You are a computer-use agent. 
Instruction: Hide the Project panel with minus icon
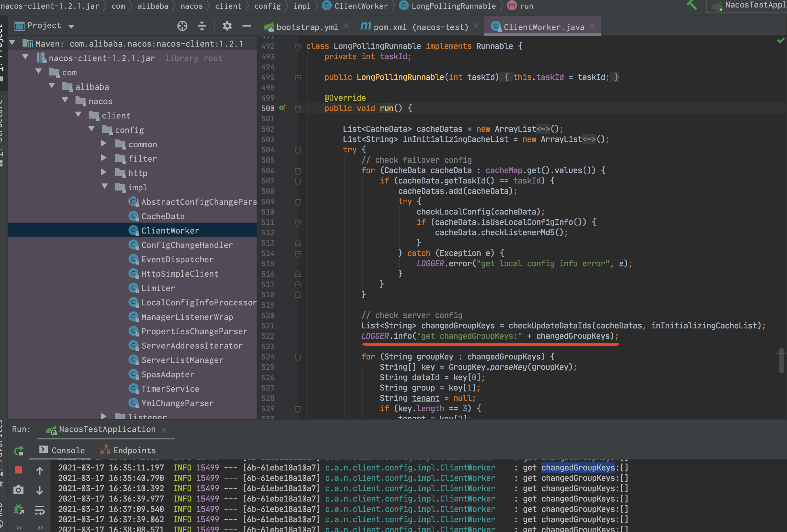pyautogui.click(x=247, y=26)
